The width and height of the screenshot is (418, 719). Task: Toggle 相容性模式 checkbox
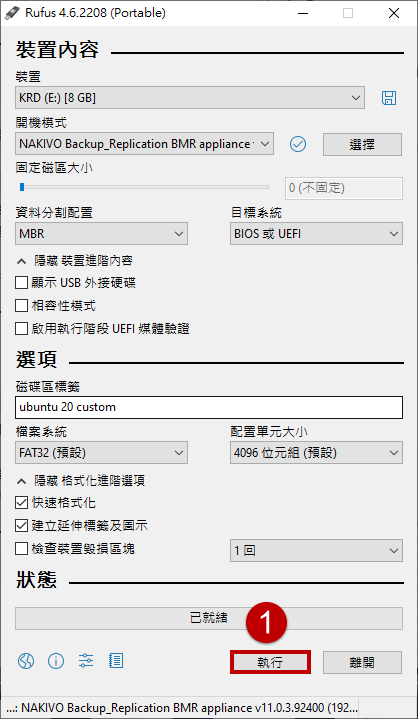click(22, 306)
